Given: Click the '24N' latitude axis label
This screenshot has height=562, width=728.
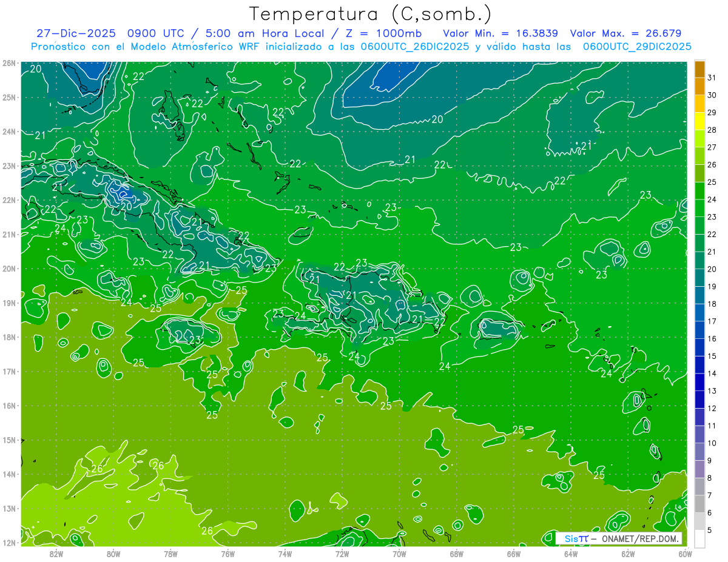Looking at the screenshot, I should coord(9,131).
